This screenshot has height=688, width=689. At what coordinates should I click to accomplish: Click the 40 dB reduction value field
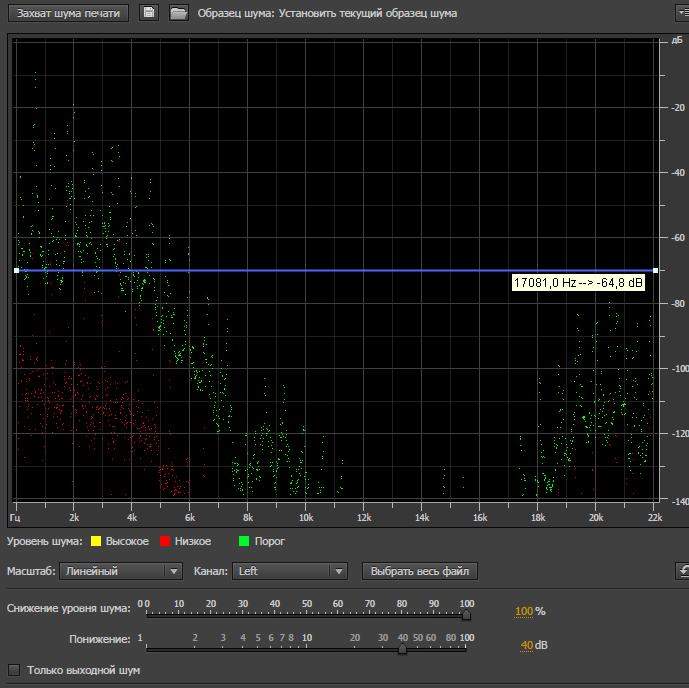527,645
